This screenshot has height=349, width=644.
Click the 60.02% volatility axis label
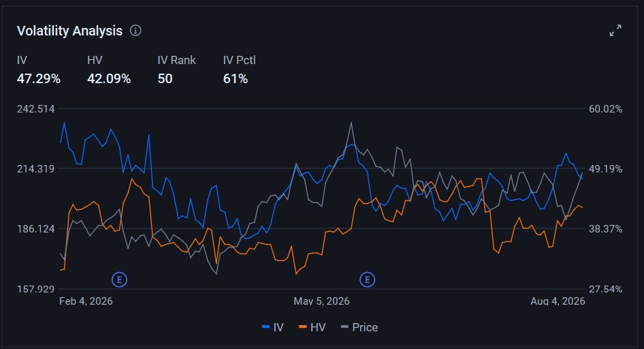pyautogui.click(x=605, y=109)
